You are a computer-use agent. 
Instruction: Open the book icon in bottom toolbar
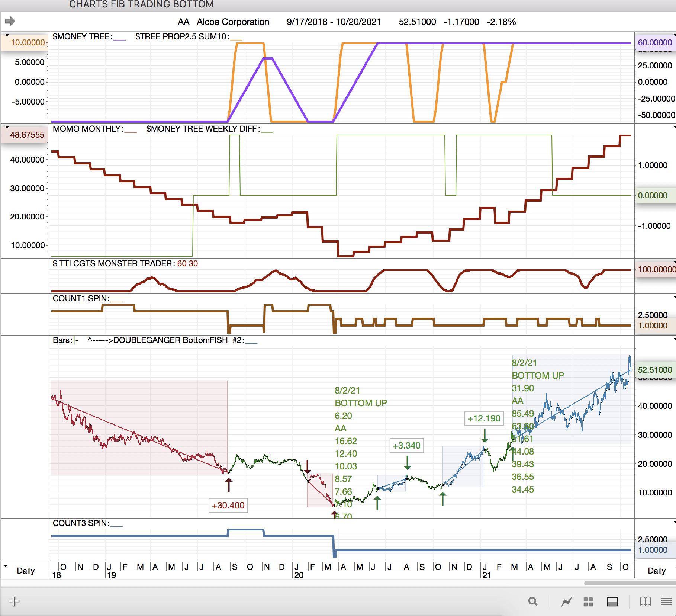pyautogui.click(x=645, y=601)
